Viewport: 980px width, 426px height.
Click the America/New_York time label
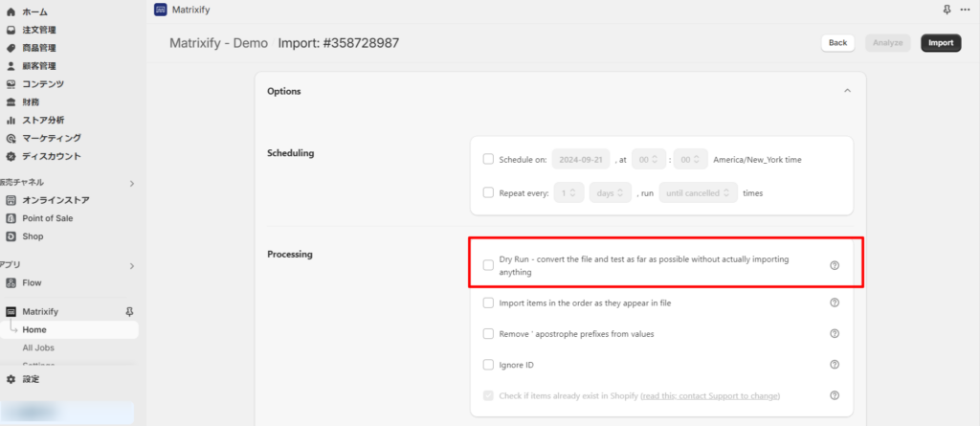click(x=757, y=160)
